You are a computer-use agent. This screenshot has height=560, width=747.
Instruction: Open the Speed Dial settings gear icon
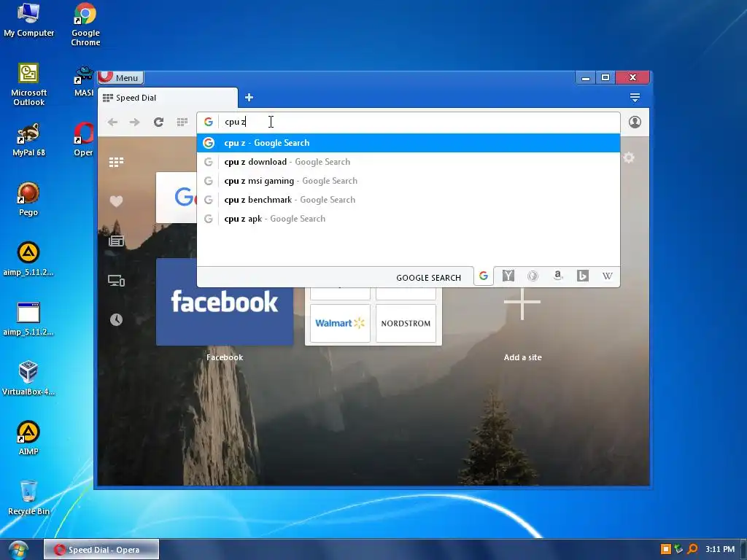(629, 157)
